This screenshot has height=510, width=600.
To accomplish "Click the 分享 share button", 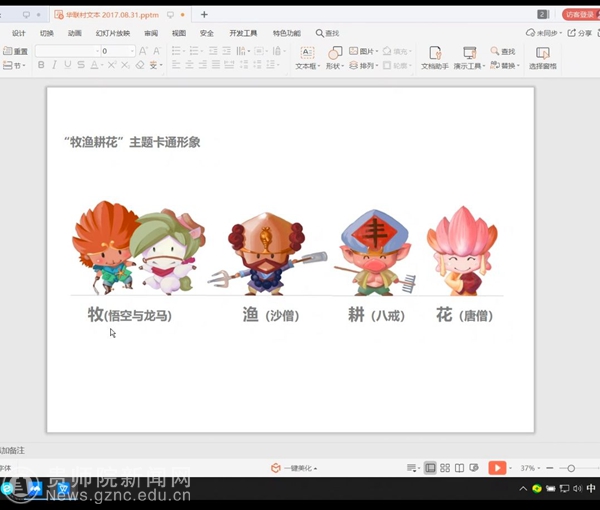I will click(580, 33).
